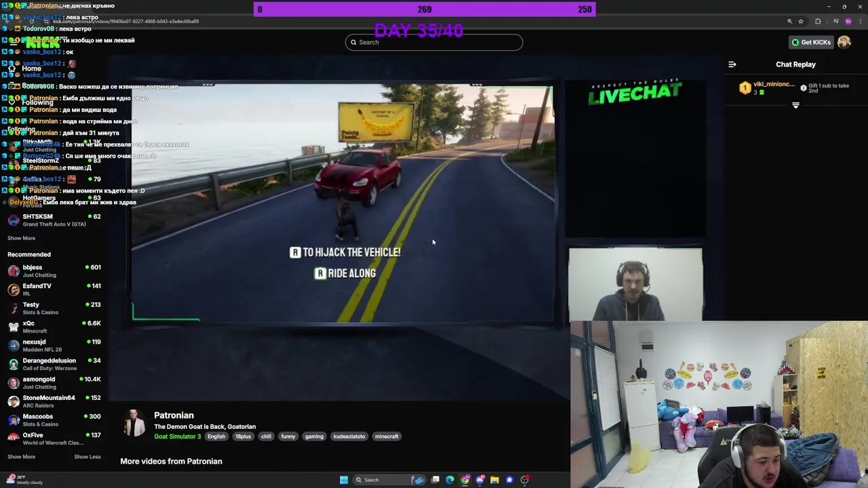
Task: Click the Kick search field
Action: (434, 42)
